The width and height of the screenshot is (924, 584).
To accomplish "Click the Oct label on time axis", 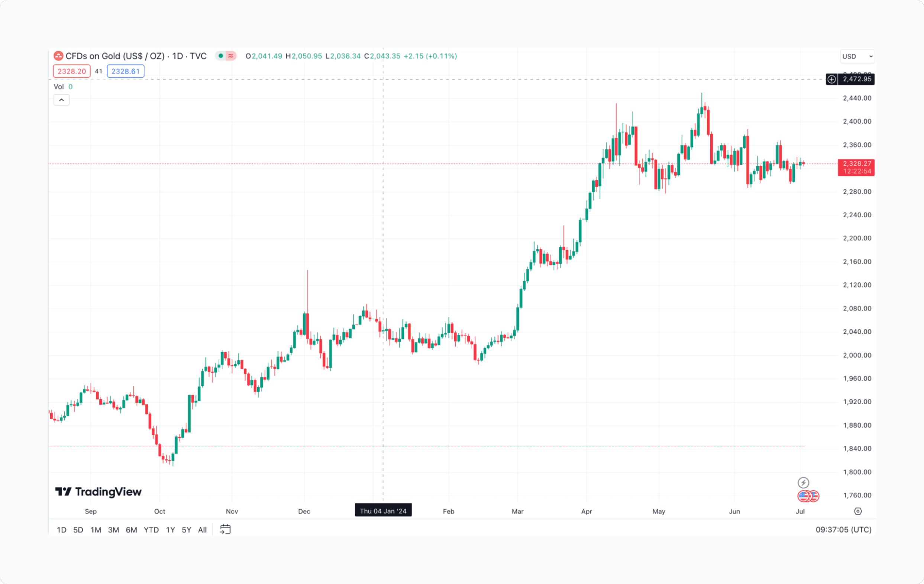I will point(159,512).
